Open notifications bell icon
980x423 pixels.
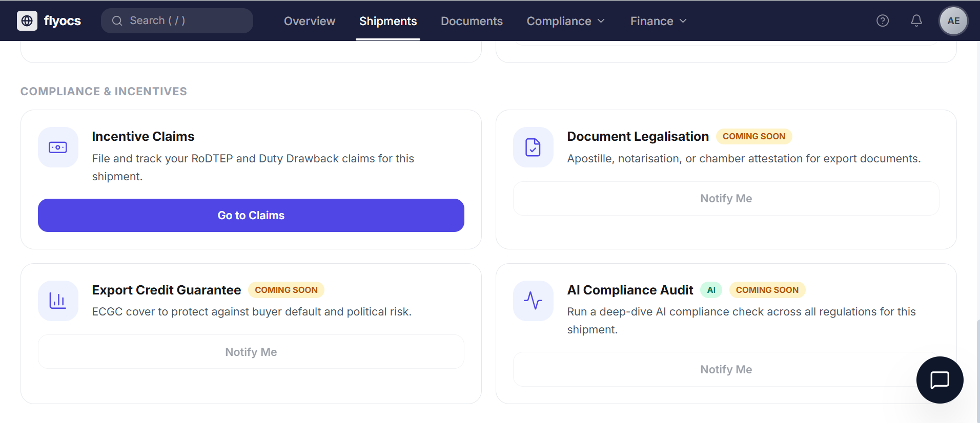pos(916,20)
